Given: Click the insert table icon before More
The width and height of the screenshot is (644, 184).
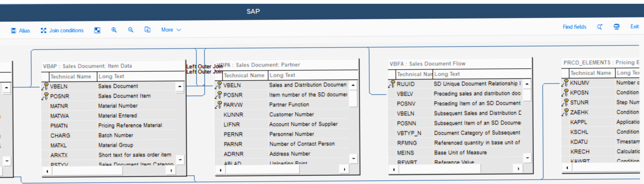Looking at the screenshot, I should pos(148,30).
